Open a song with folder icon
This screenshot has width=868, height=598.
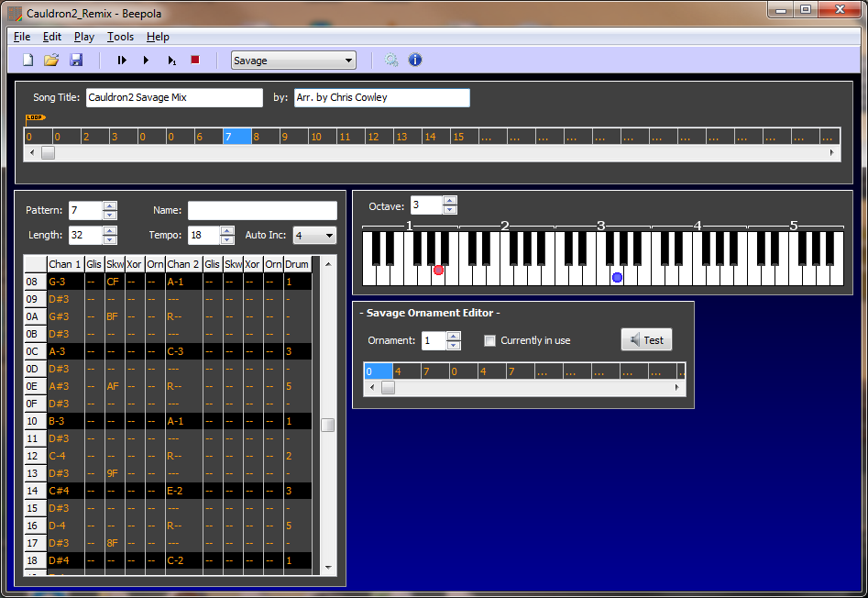point(51,61)
